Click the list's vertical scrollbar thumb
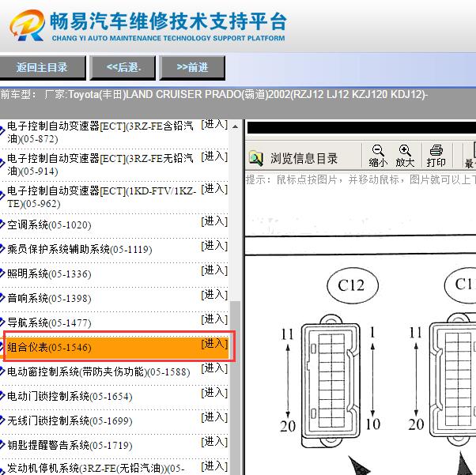Screen dimensions: 476x475 pos(235,388)
